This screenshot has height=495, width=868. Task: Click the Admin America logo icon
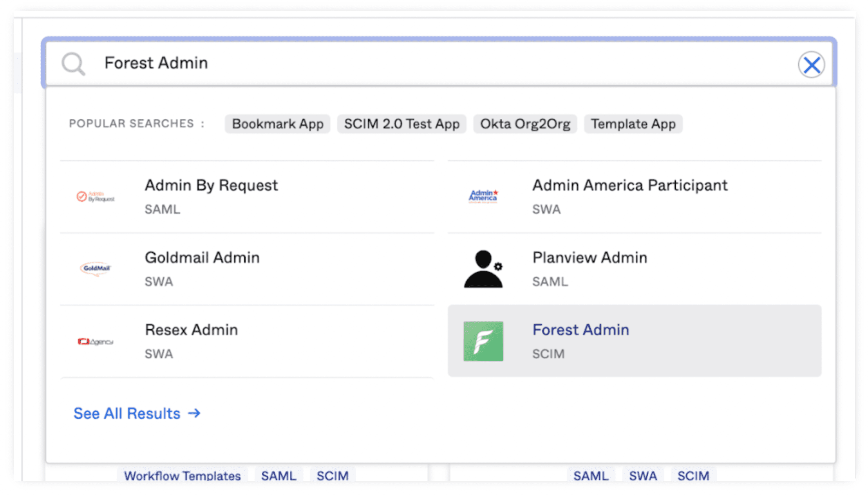pos(483,196)
